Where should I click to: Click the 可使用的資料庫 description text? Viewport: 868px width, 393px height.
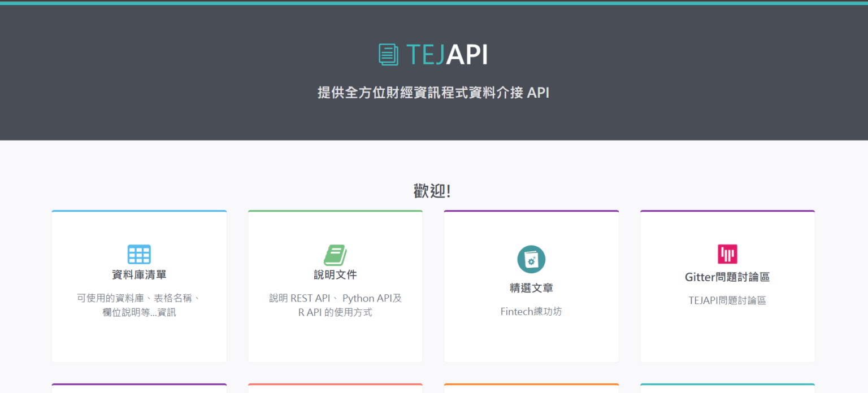tap(139, 305)
